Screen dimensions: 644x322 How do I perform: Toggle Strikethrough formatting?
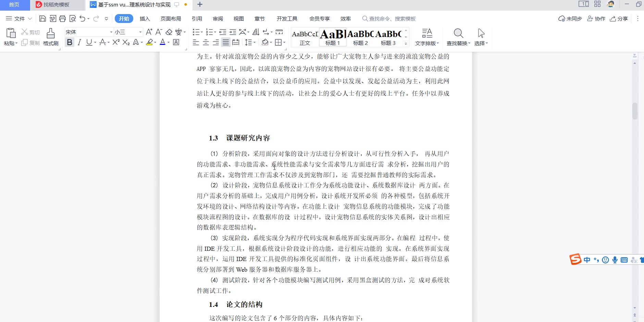point(102,42)
